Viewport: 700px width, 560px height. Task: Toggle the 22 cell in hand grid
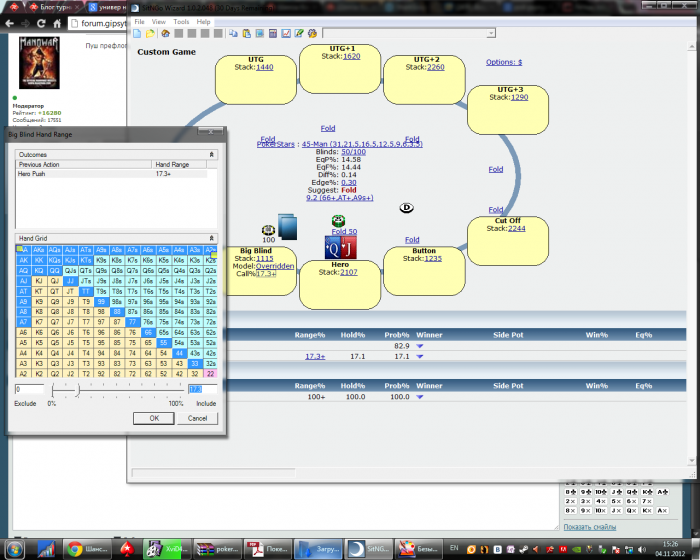tap(210, 373)
